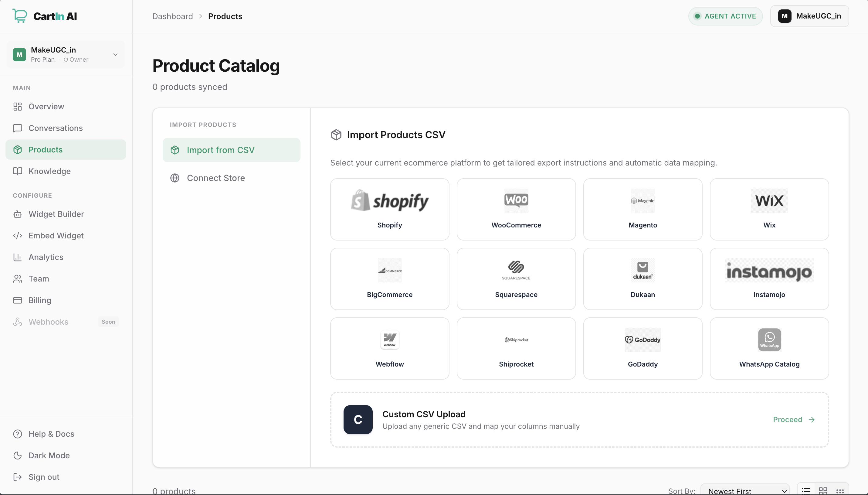Viewport: 868px width, 495px height.
Task: Click the Import from CSV box icon
Action: 175,150
